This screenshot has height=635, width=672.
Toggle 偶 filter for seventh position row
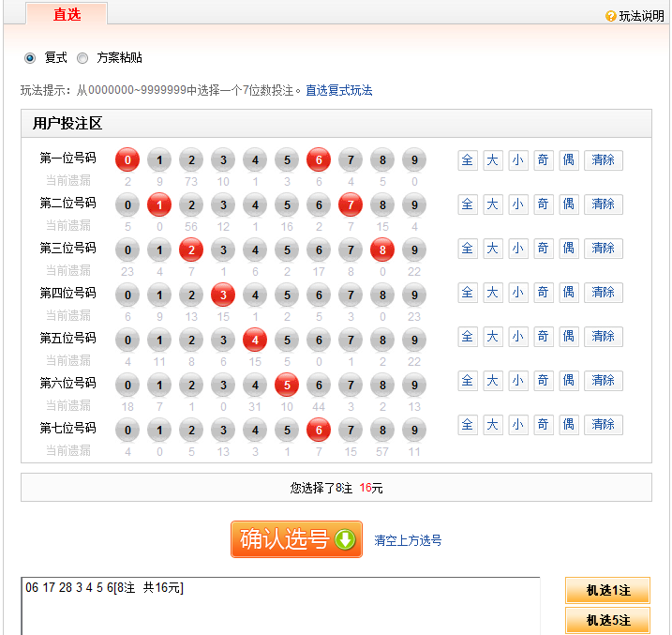(x=568, y=425)
